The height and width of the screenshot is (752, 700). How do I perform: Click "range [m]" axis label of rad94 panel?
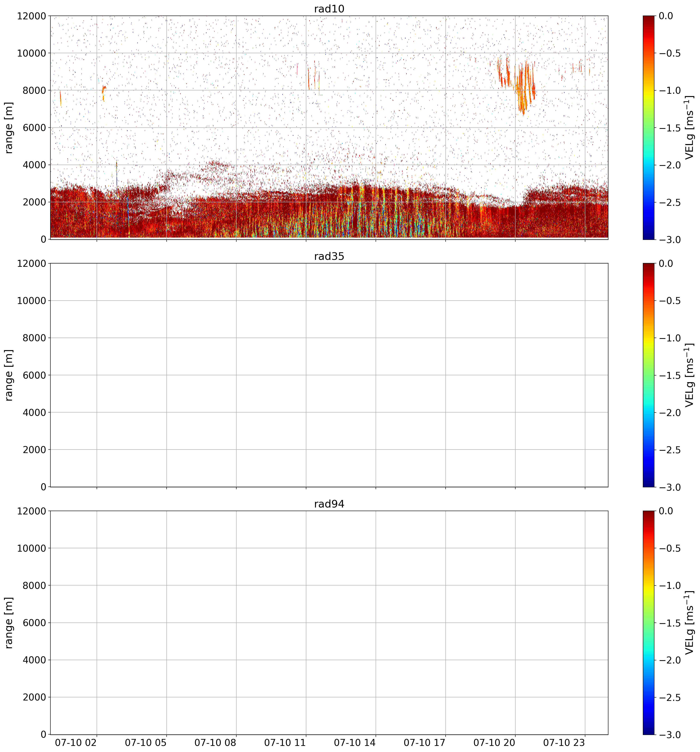pos(9,623)
